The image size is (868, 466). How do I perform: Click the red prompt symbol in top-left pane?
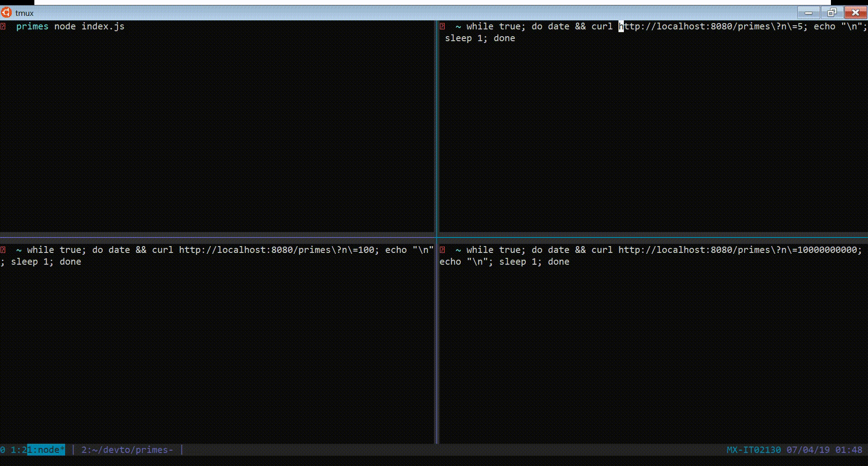click(3, 26)
